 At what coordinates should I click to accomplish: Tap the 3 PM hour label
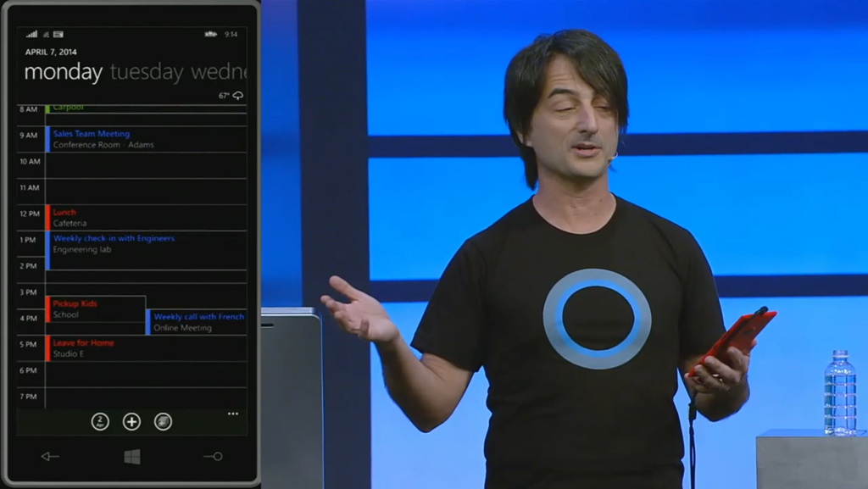click(x=28, y=292)
